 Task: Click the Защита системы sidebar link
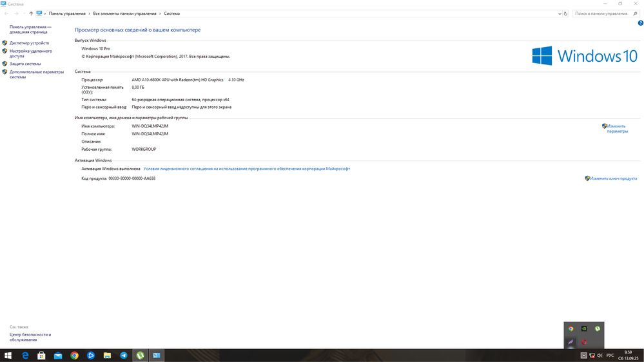tap(25, 64)
